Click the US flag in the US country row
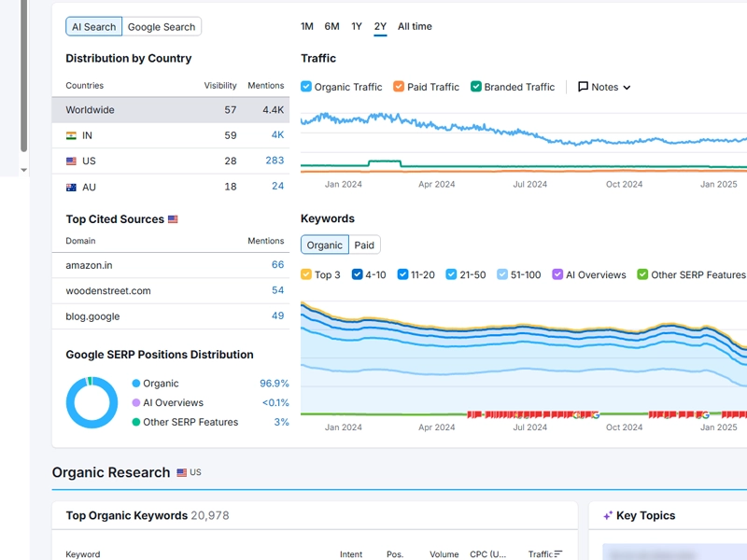 tap(72, 161)
